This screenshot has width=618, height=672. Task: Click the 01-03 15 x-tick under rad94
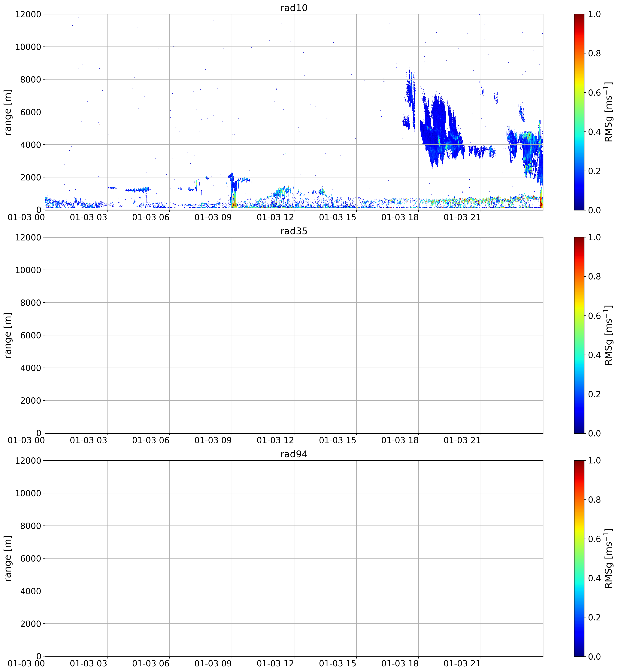tap(338, 663)
